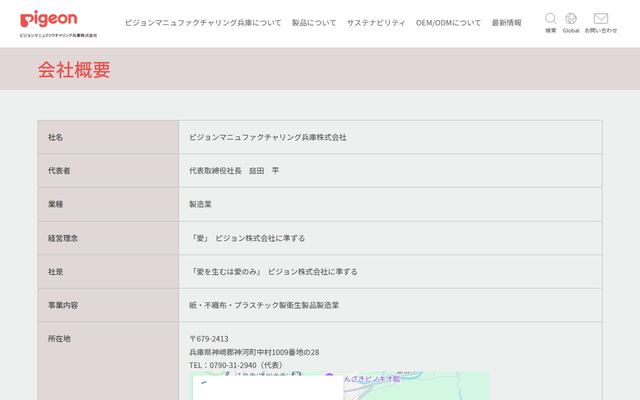The image size is (640, 400).
Task: Select the 経営理念 row label
Action: tap(63, 238)
